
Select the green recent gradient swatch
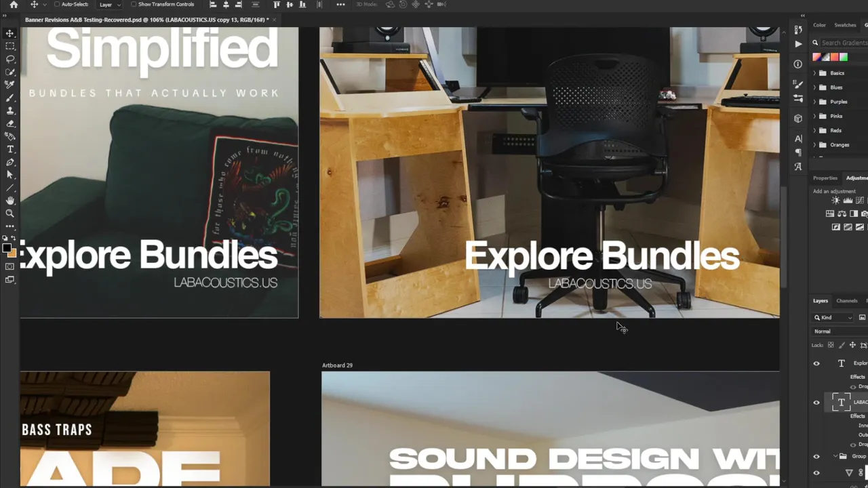(844, 58)
